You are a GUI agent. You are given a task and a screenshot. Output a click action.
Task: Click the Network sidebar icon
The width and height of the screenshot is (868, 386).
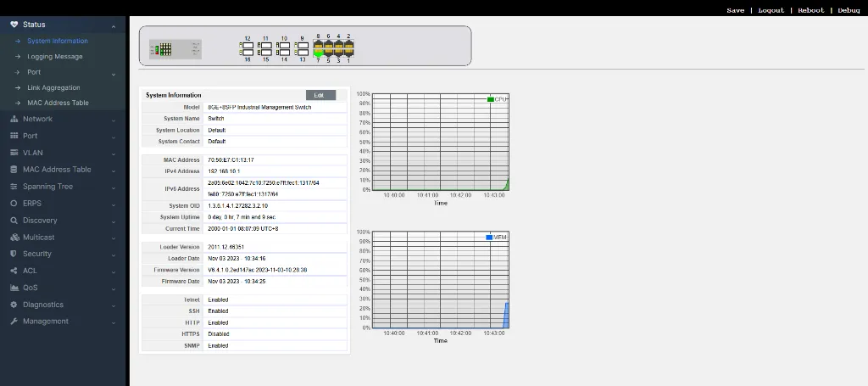[x=14, y=119]
